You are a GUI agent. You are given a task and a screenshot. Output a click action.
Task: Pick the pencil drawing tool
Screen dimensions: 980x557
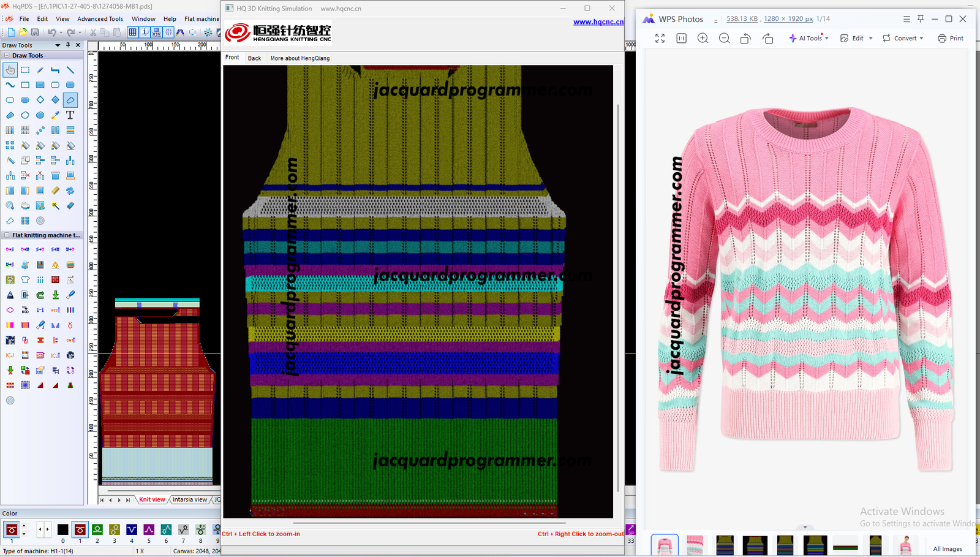pyautogui.click(x=40, y=70)
